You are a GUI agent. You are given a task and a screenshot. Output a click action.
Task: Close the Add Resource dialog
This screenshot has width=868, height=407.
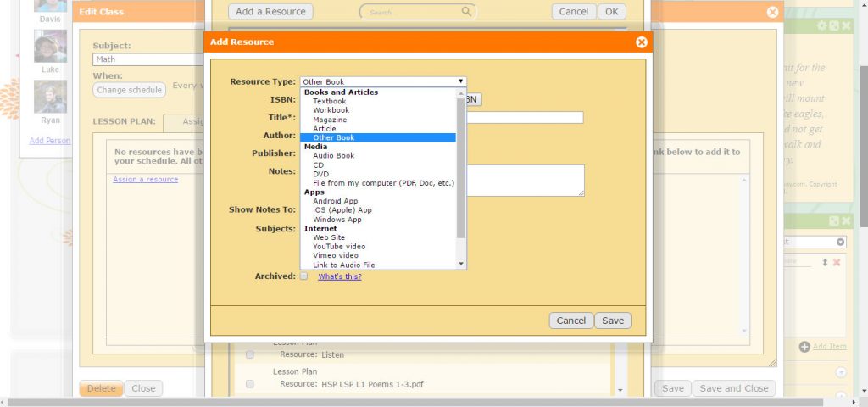pyautogui.click(x=641, y=42)
